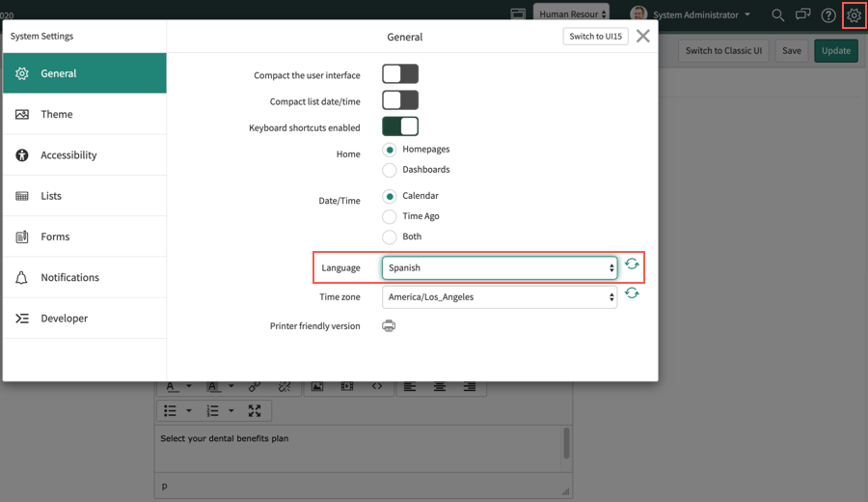The image size is (868, 502).
Task: Open numbered list style dropdown arrow
Action: point(231,410)
